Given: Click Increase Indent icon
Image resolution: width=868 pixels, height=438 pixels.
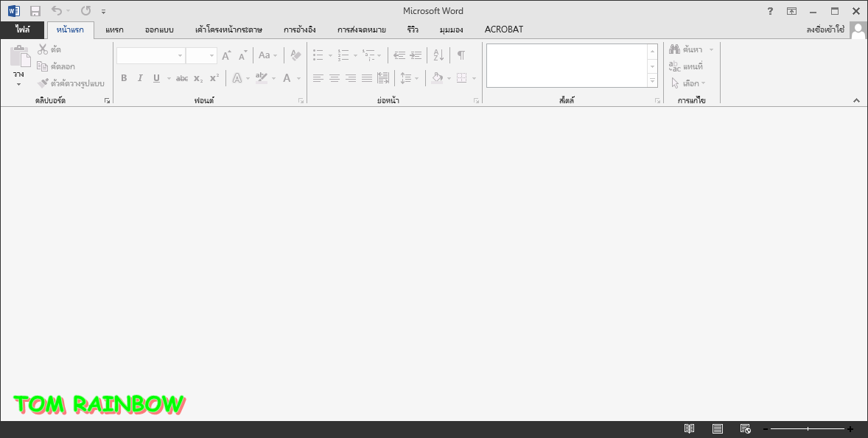Looking at the screenshot, I should [x=416, y=55].
